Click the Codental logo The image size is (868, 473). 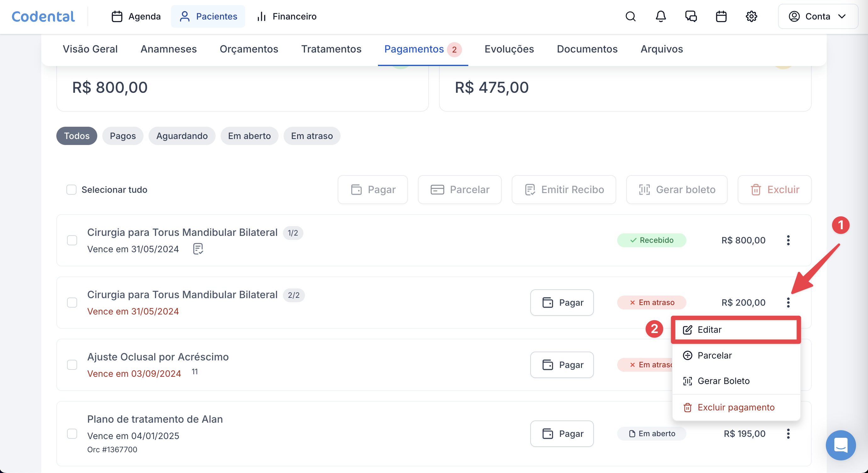(x=43, y=16)
